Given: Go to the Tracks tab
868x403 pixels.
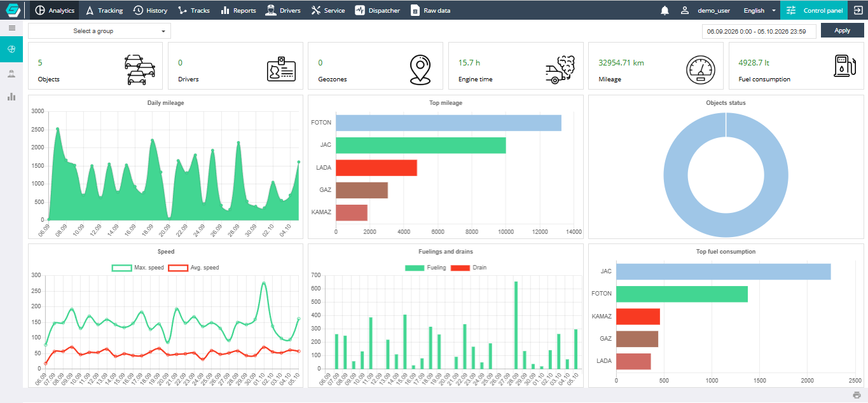Looking at the screenshot, I should tap(193, 10).
